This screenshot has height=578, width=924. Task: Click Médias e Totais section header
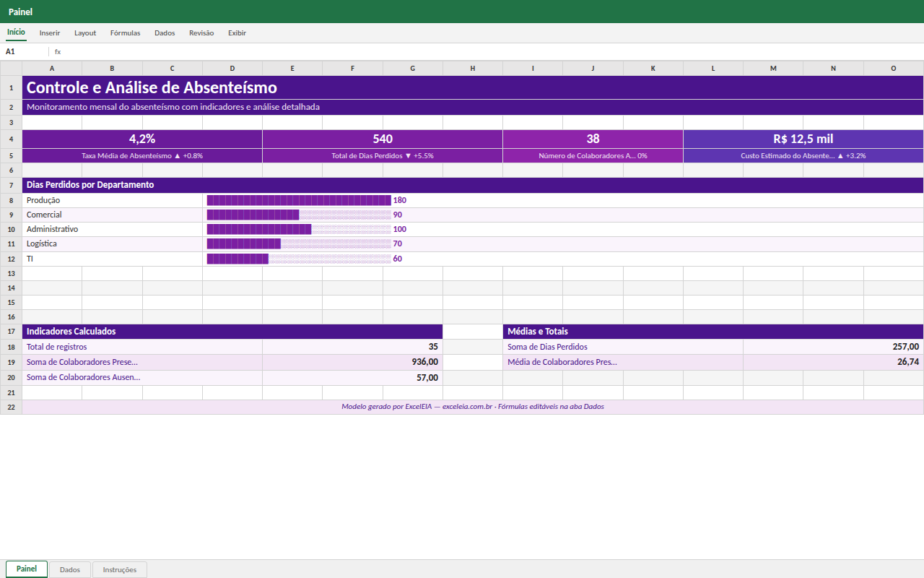[x=713, y=332]
